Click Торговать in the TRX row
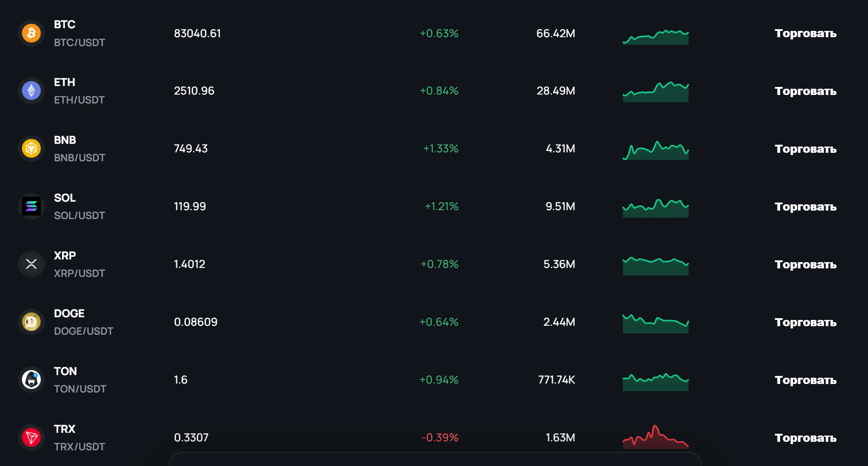 [805, 438]
